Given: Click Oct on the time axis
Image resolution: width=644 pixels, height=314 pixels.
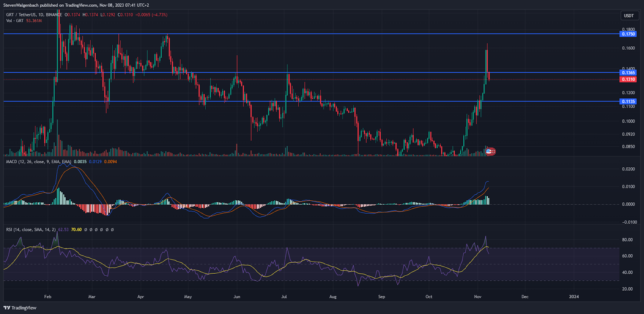Looking at the screenshot, I should [x=429, y=297].
